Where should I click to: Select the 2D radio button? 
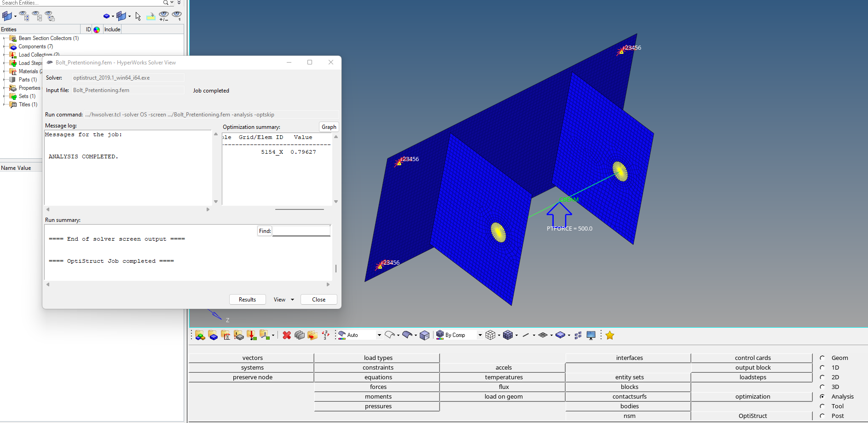[x=822, y=377]
